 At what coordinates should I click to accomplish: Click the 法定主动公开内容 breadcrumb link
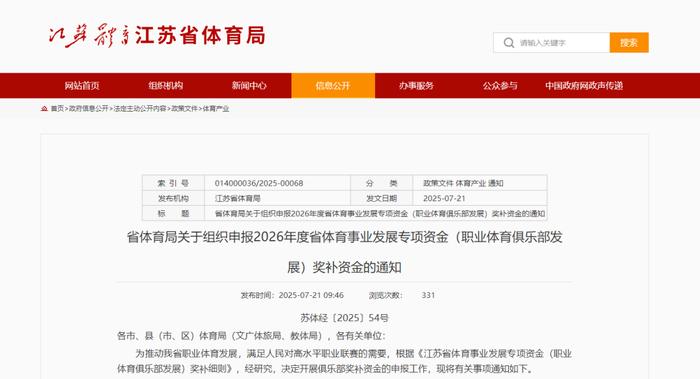(x=140, y=108)
